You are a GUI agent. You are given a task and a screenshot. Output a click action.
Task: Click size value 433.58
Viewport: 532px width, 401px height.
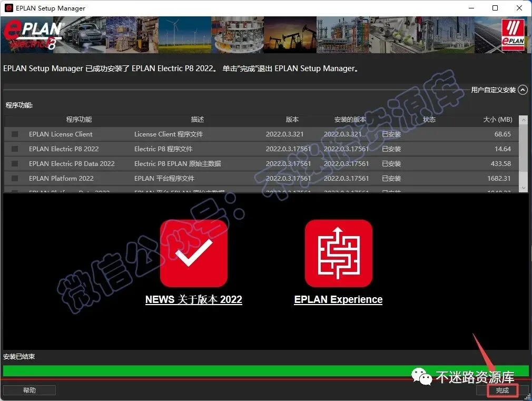[501, 164]
